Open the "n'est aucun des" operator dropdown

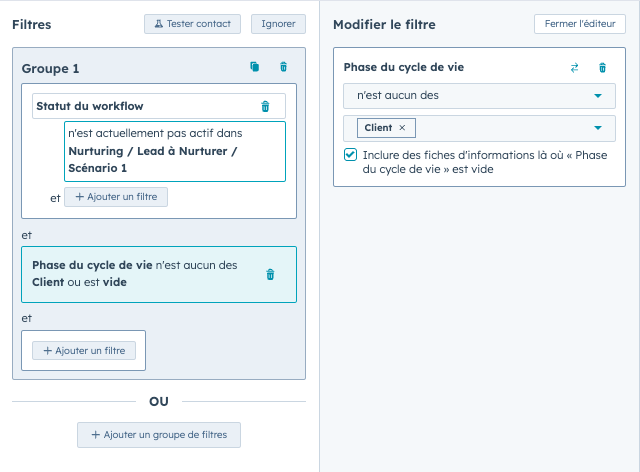479,96
